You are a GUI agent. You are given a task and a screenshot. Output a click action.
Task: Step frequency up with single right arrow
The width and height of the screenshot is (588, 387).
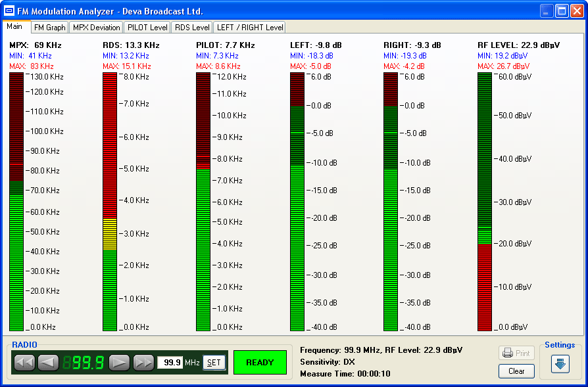[119, 362]
